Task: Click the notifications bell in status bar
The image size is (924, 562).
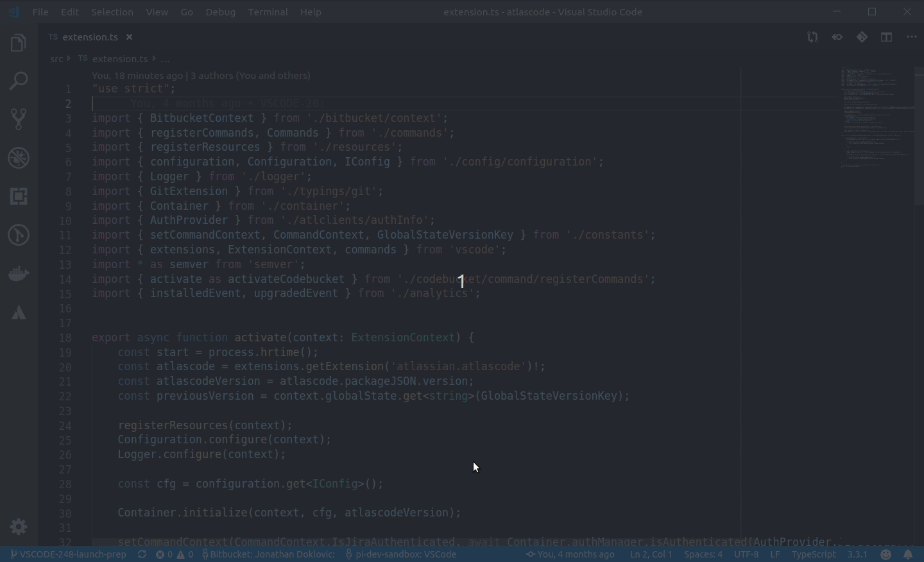Action: pos(908,554)
